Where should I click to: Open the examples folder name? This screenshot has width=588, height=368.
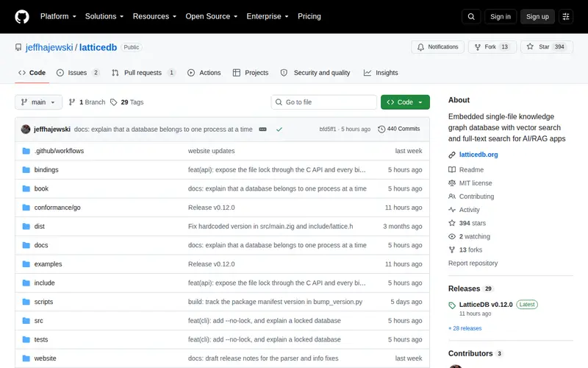coord(48,264)
